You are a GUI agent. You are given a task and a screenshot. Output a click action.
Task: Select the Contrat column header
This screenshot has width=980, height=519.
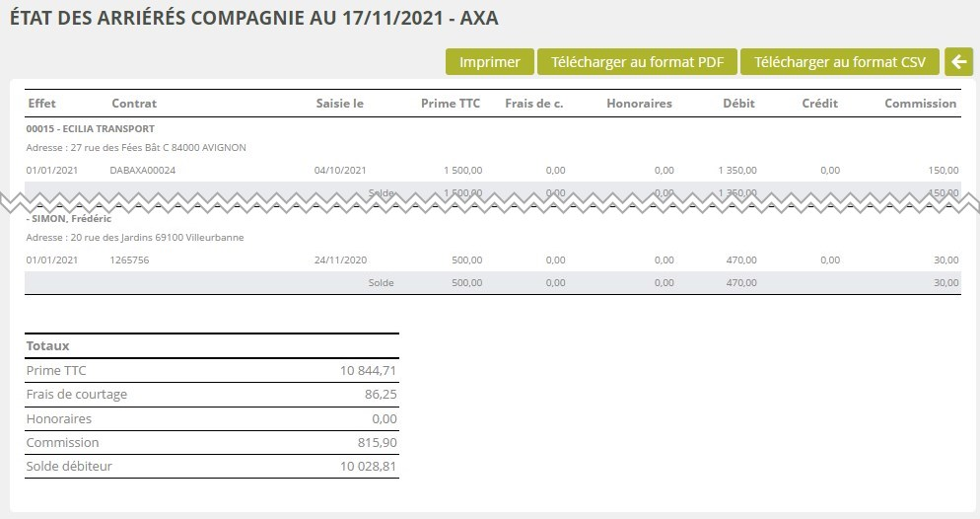coord(134,104)
